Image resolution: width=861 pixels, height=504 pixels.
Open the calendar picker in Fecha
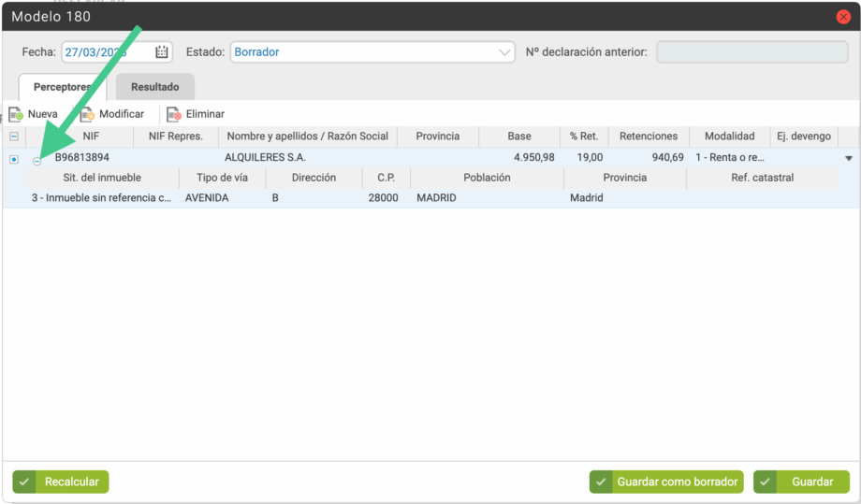[162, 52]
